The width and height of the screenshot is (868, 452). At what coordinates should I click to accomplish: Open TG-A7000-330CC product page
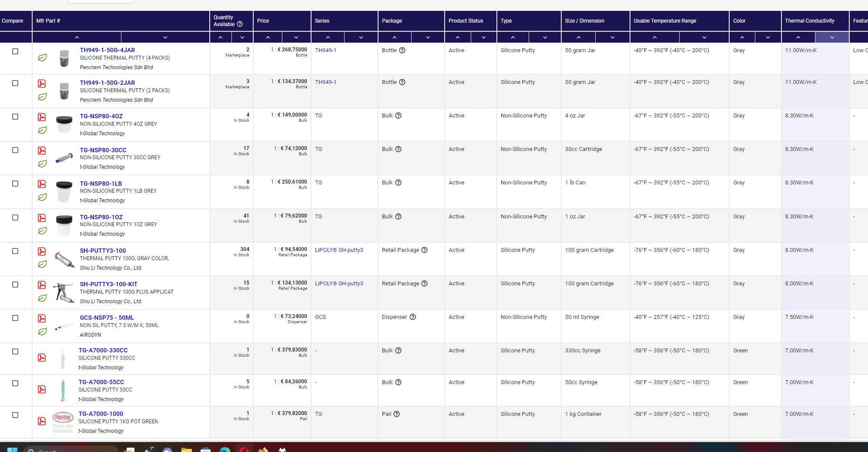103,350
